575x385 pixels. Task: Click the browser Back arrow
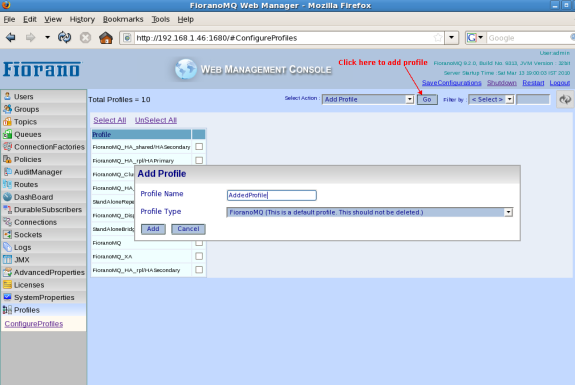click(11, 37)
